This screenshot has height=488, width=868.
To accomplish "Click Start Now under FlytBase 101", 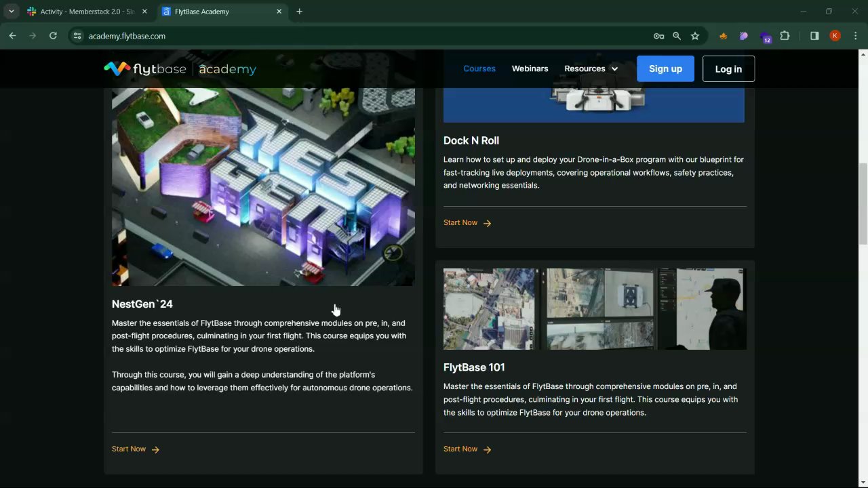I will coord(460,449).
